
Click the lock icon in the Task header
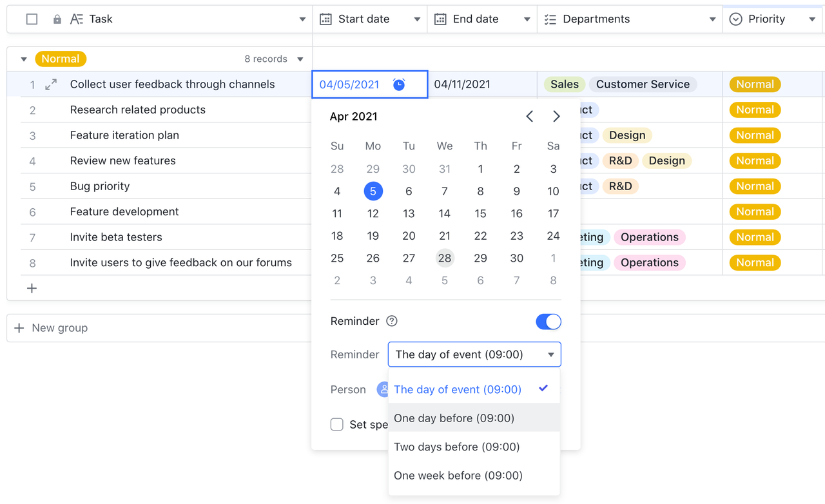tap(57, 19)
